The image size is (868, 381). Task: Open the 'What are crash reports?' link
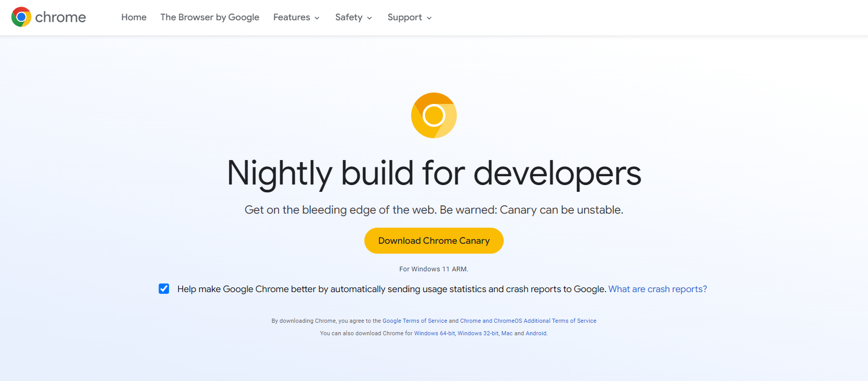click(x=657, y=289)
